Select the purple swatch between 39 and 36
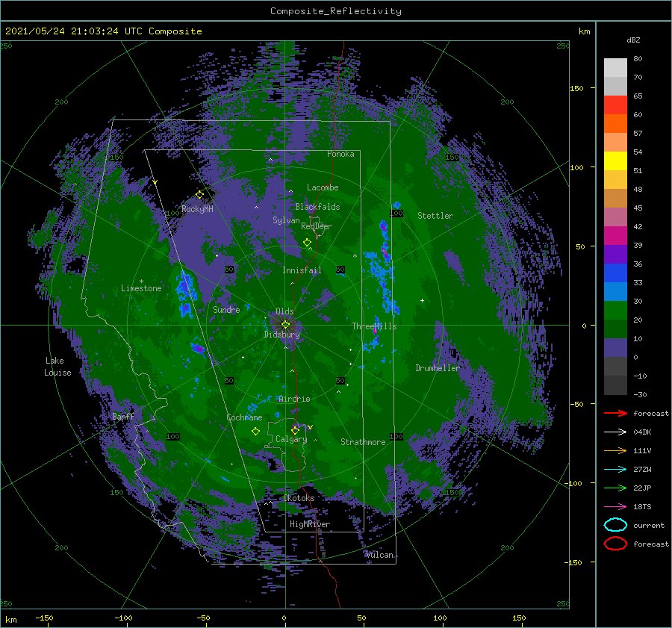Screen dimensions: 672x628 [x=615, y=254]
